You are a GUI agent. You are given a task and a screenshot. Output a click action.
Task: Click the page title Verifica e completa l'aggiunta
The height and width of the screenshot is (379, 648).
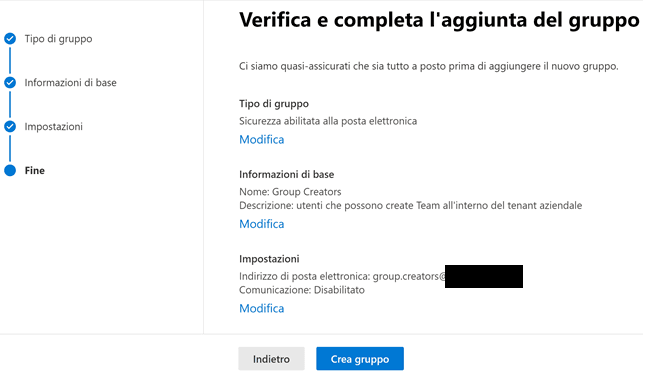point(439,20)
